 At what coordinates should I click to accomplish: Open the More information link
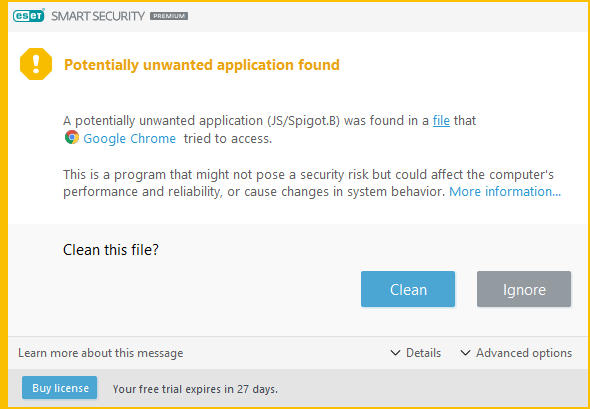505,192
